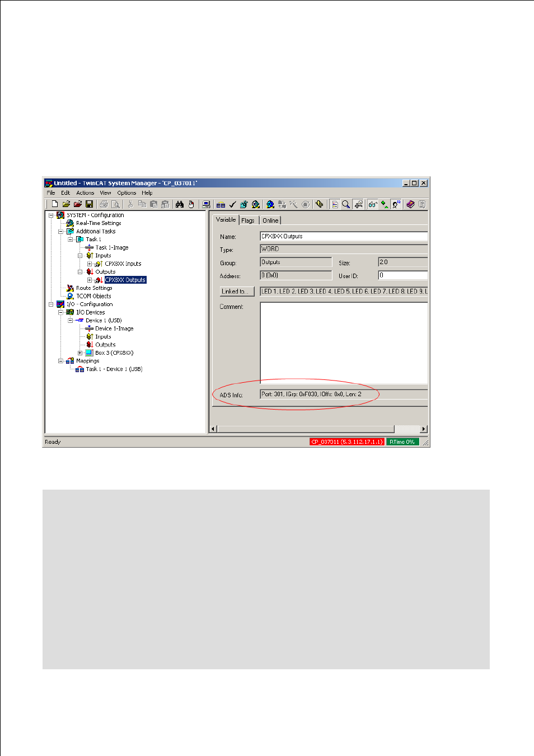Click the Linked to... button

coord(237,292)
